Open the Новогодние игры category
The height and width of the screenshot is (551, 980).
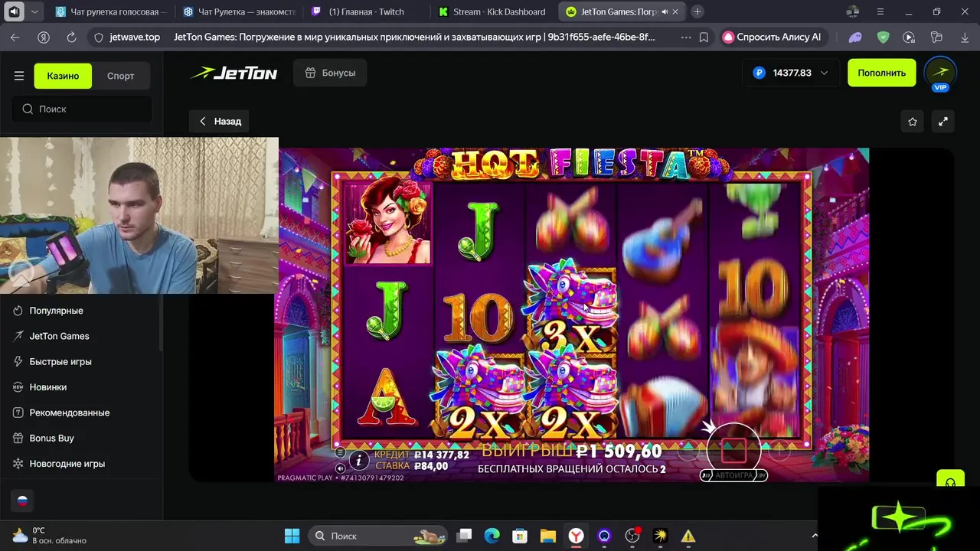point(67,464)
